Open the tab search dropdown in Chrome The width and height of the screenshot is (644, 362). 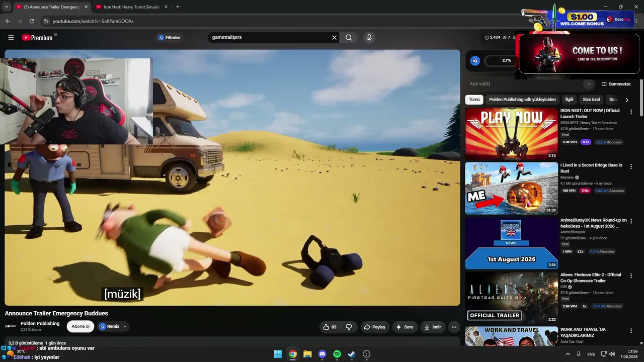click(x=7, y=7)
